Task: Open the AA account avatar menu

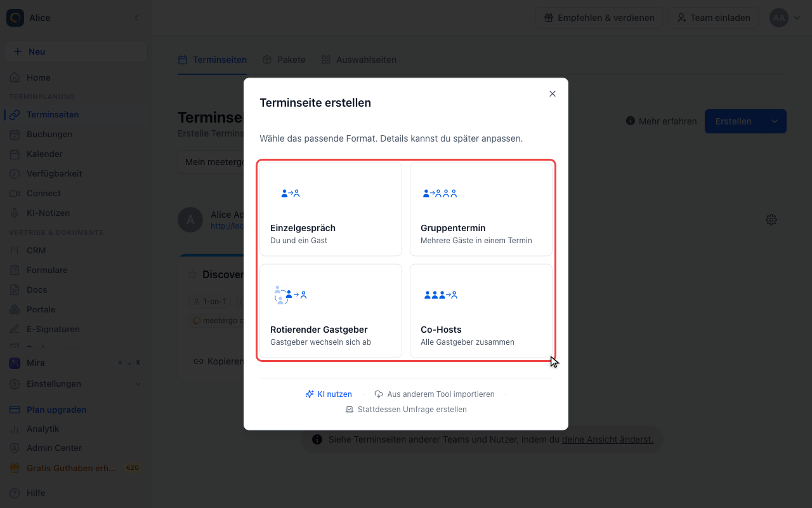Action: pyautogui.click(x=785, y=18)
